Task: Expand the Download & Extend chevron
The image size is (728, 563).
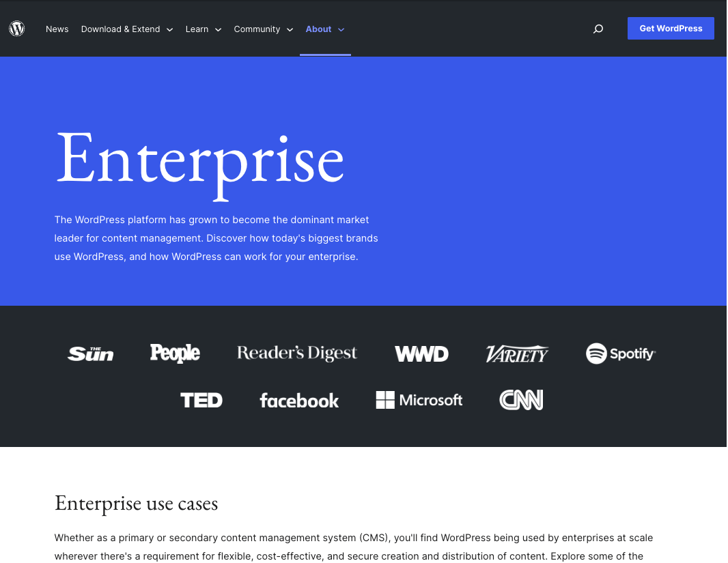Action: click(x=170, y=29)
